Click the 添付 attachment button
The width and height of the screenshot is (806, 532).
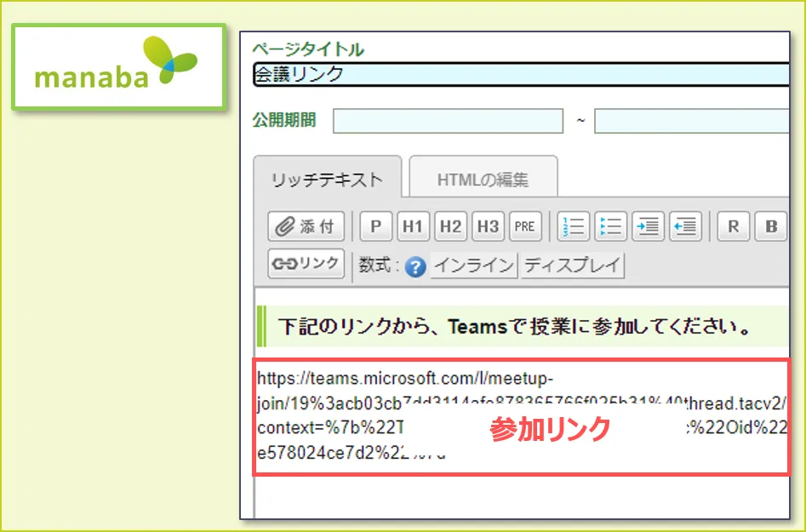coord(306,226)
